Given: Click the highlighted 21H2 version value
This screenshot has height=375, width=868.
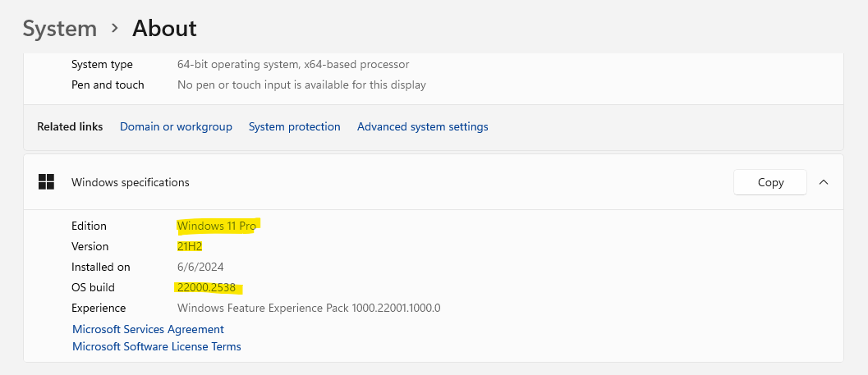Looking at the screenshot, I should pyautogui.click(x=190, y=246).
